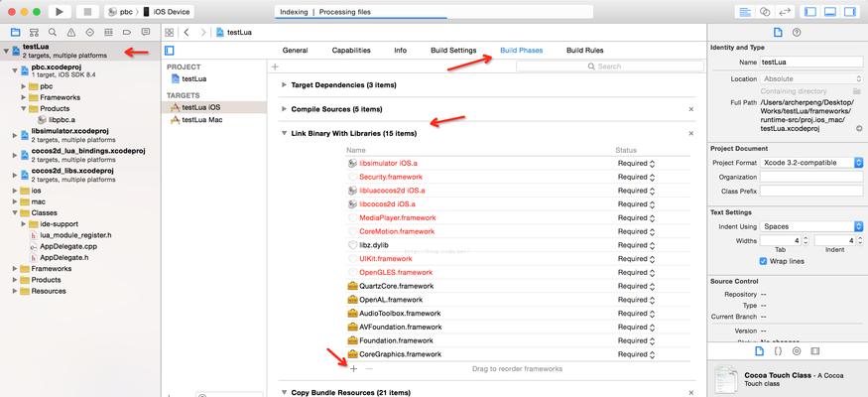Go forward in editor history
868x397 pixels.
click(x=203, y=32)
